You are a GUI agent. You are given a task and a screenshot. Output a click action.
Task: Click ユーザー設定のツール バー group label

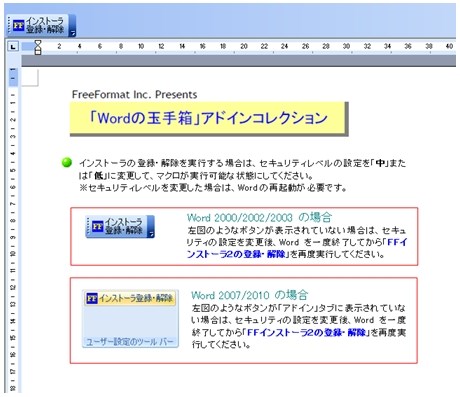130,342
